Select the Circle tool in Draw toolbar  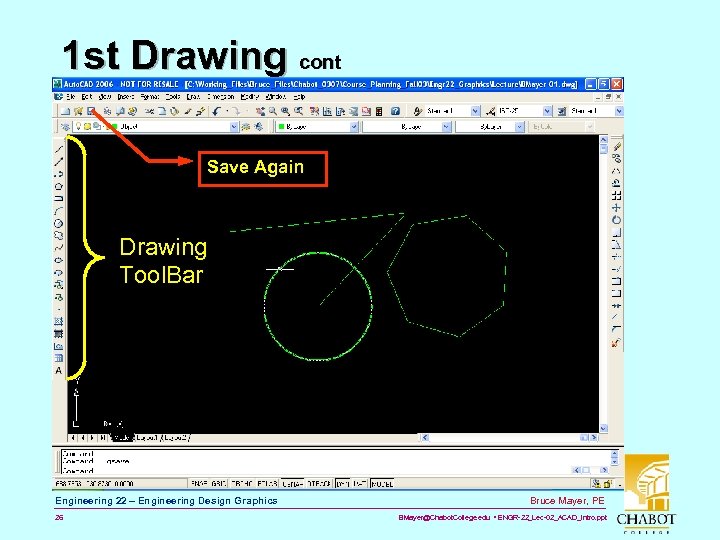pos(59,223)
